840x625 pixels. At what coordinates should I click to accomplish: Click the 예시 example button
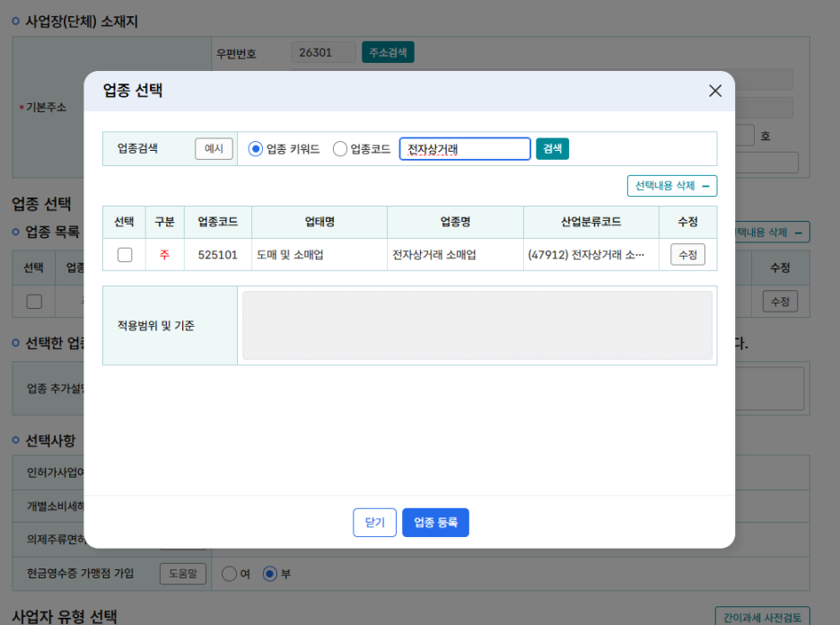214,149
